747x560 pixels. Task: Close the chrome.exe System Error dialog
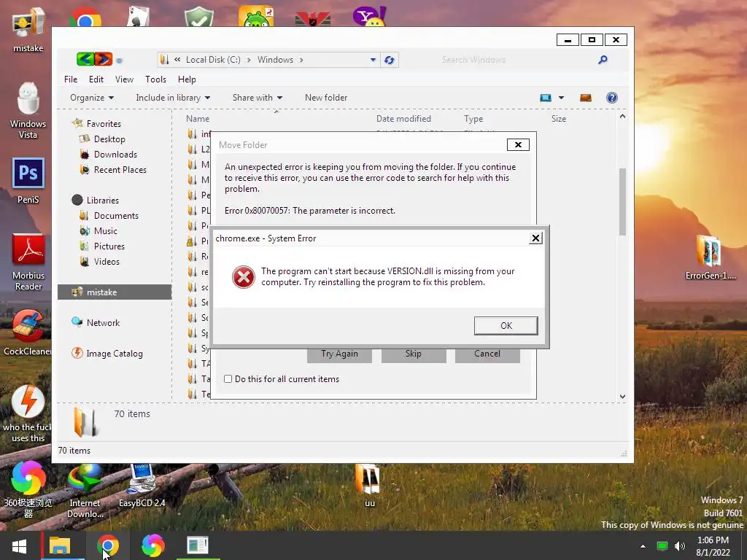click(535, 238)
